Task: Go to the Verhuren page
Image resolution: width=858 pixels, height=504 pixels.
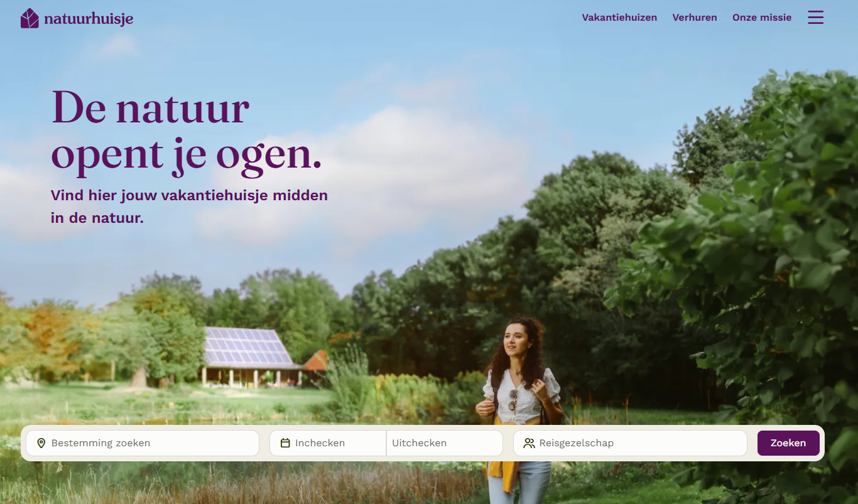Action: (695, 18)
